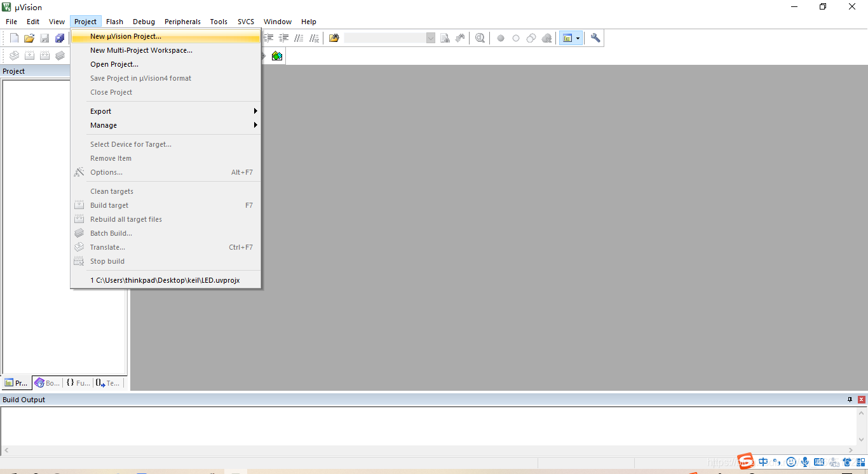Click the Kill all breakpoints icon
The width and height of the screenshot is (868, 474).
tap(546, 38)
